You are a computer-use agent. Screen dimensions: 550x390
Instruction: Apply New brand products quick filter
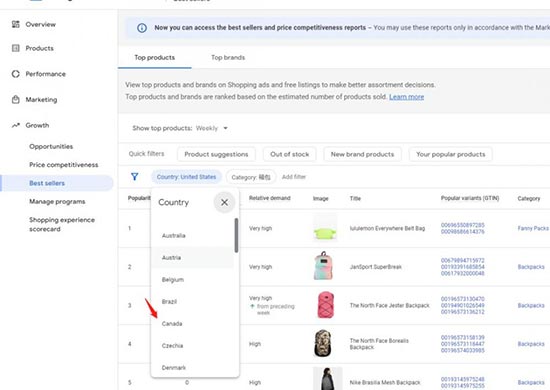(362, 154)
